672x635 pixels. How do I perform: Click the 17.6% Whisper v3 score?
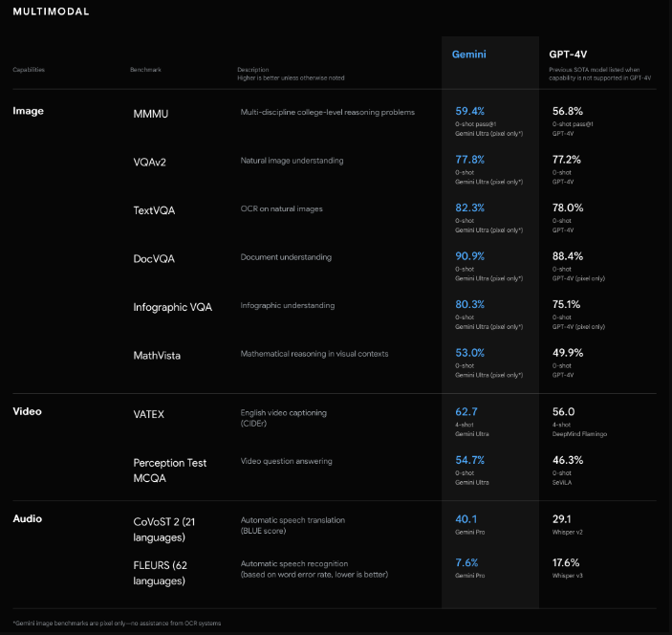pos(566,563)
